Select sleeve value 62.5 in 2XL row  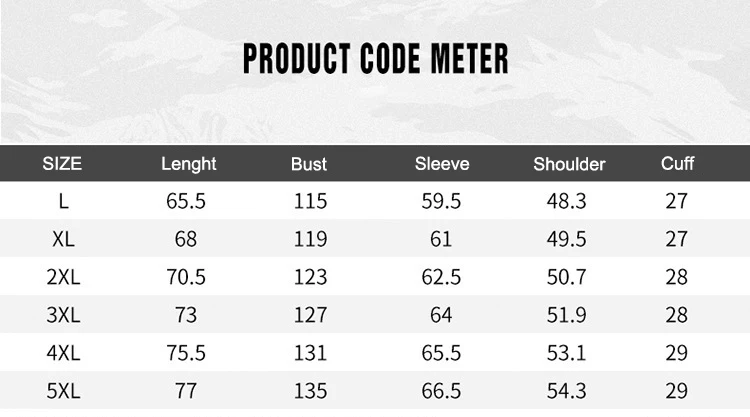click(x=441, y=277)
